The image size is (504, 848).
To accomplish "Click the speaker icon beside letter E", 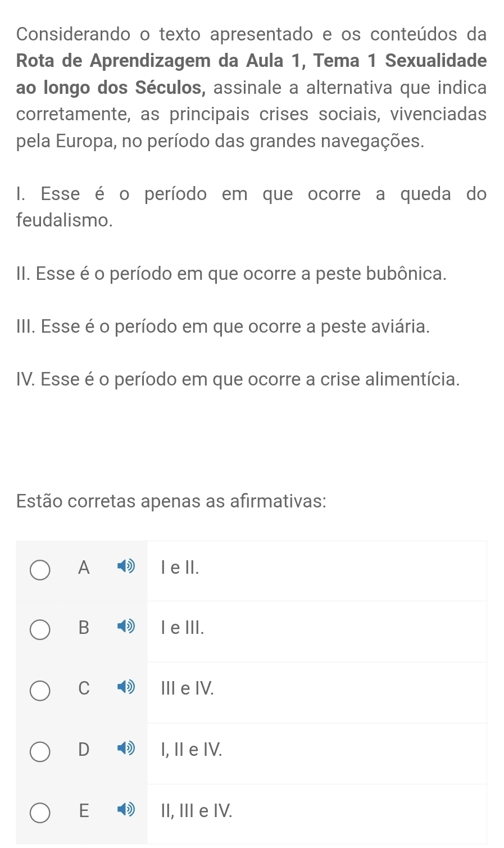I will click(126, 810).
